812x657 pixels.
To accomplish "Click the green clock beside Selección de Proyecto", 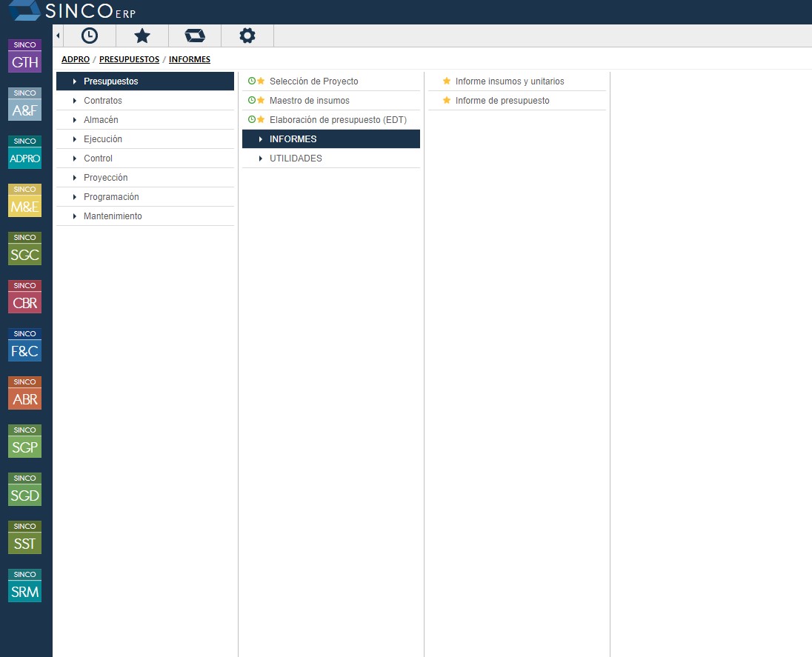I will point(251,81).
